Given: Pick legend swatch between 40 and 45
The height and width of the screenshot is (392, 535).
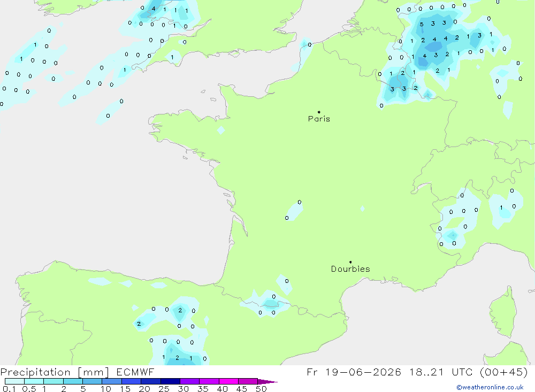Looking at the screenshot, I should pyautogui.click(x=228, y=381).
